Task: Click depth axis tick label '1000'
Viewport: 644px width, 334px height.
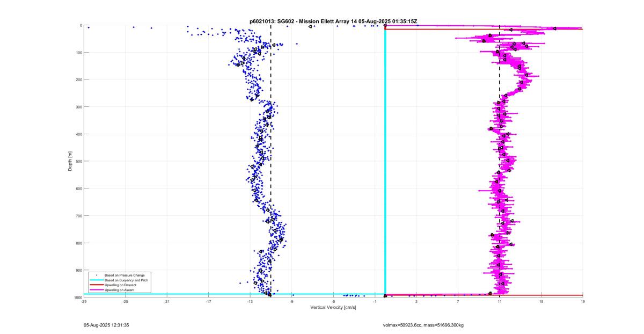Action: (x=77, y=297)
